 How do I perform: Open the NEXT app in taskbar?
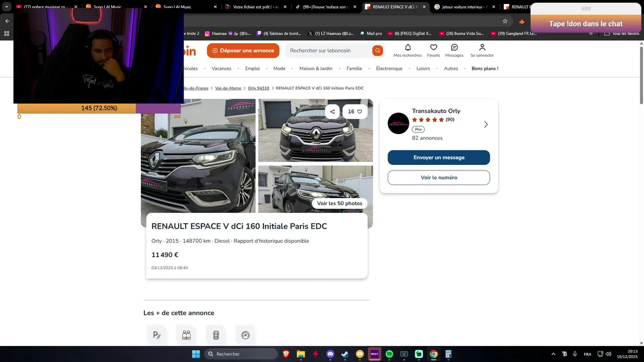[374, 354]
